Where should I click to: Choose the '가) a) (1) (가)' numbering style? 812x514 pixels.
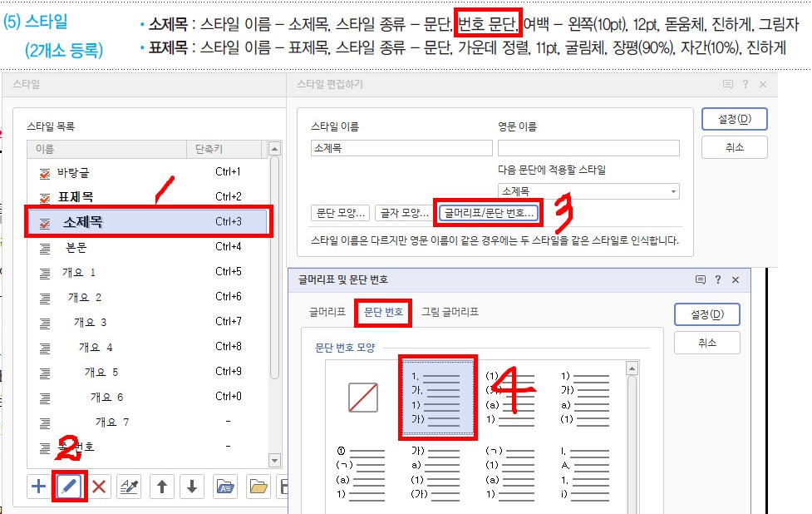click(x=436, y=472)
